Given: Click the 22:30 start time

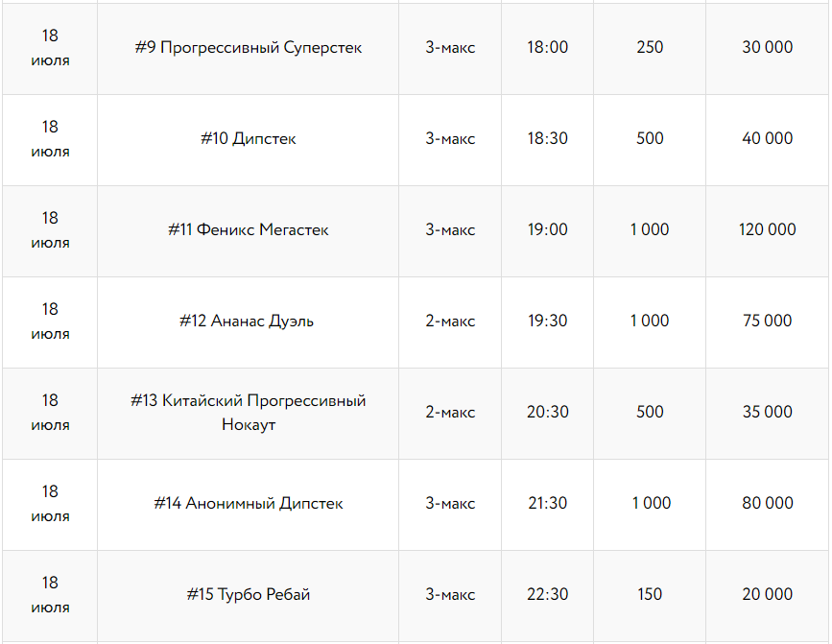Looking at the screenshot, I should tap(547, 594).
